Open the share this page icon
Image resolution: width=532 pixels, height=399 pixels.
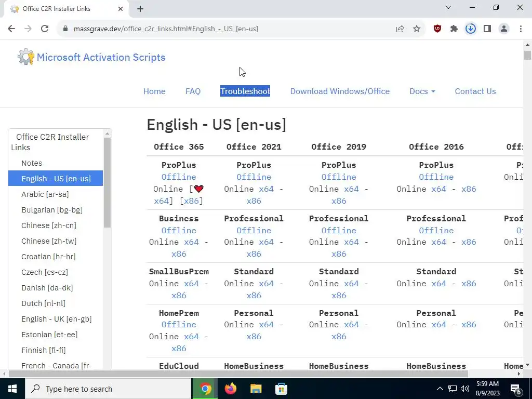[x=400, y=29]
